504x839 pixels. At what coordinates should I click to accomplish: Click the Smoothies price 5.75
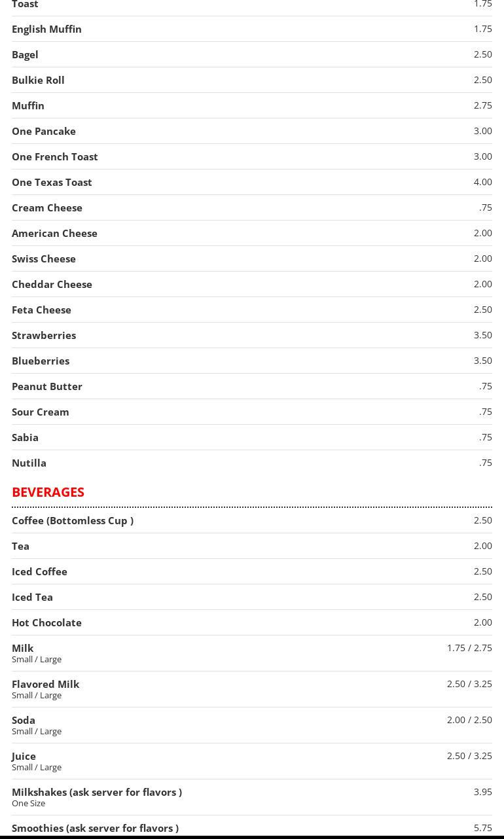pyautogui.click(x=482, y=828)
